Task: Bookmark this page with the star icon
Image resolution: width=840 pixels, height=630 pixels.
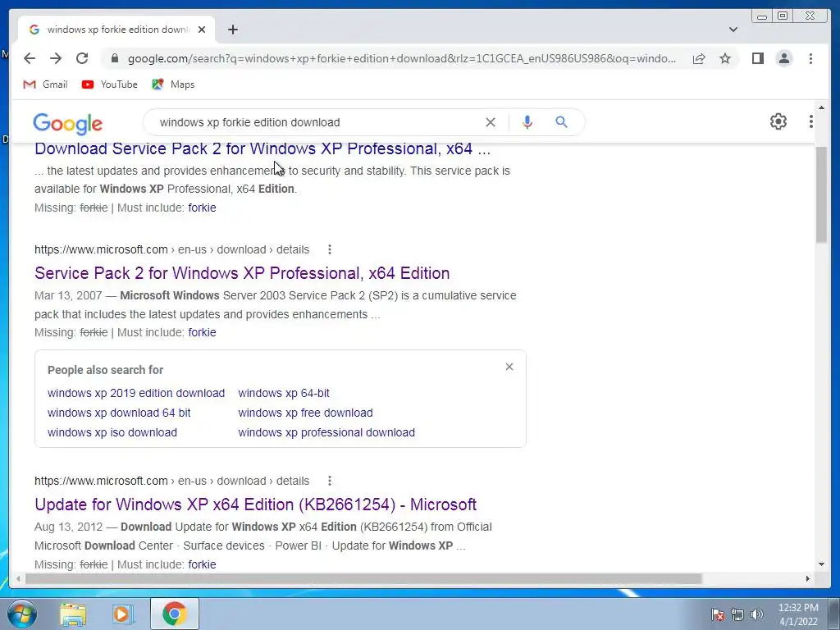Action: coord(725,58)
